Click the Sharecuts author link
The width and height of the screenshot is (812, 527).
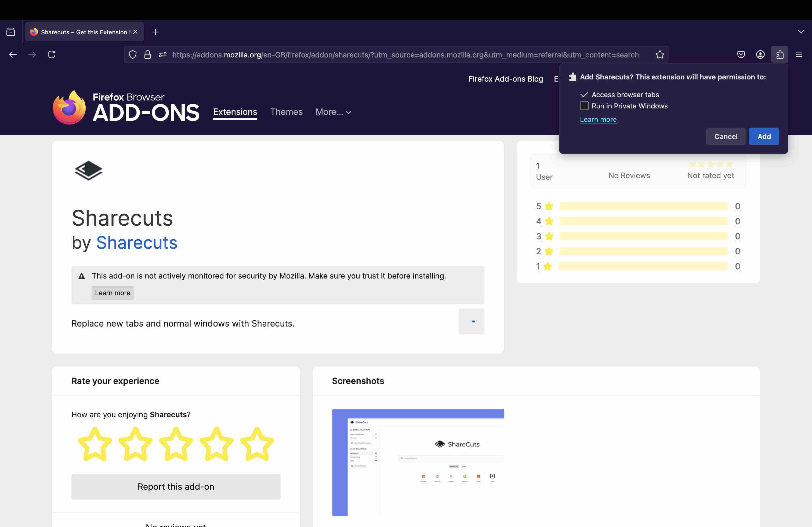(137, 243)
